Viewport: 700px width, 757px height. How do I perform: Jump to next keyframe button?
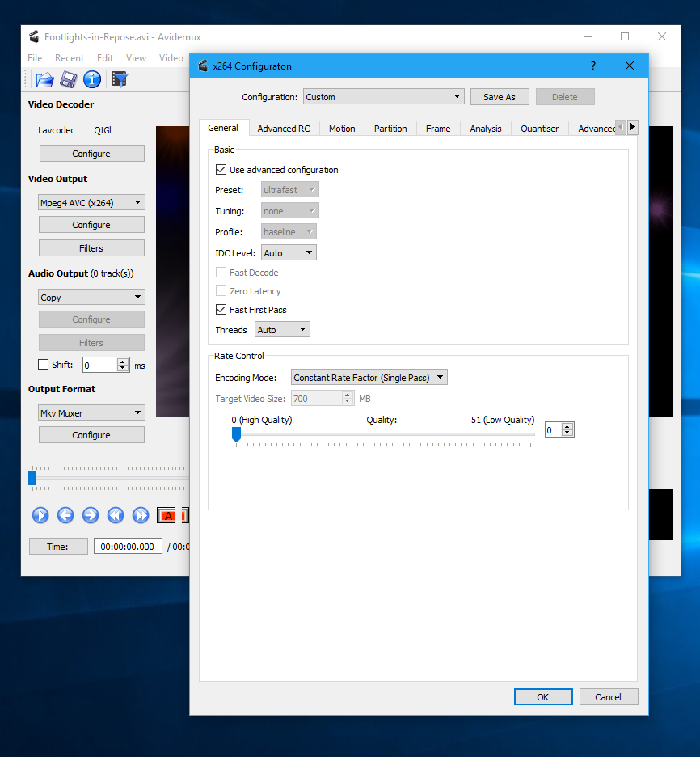[141, 516]
